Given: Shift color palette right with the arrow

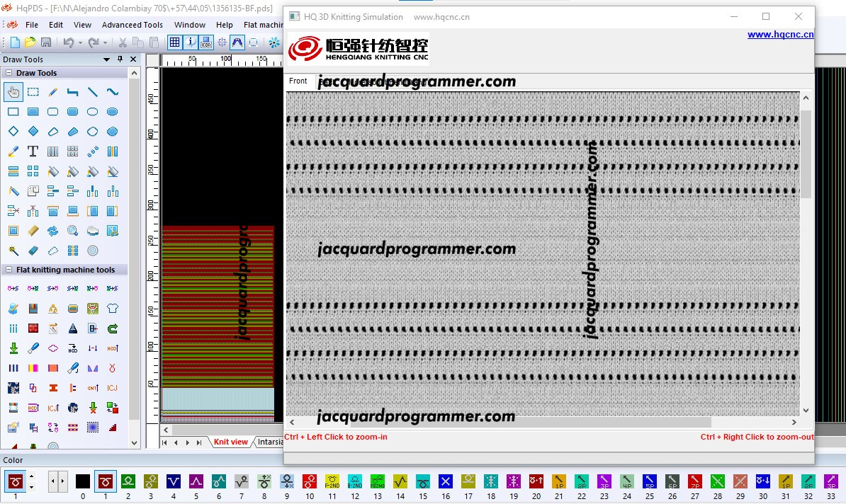Looking at the screenshot, I should point(62,481).
